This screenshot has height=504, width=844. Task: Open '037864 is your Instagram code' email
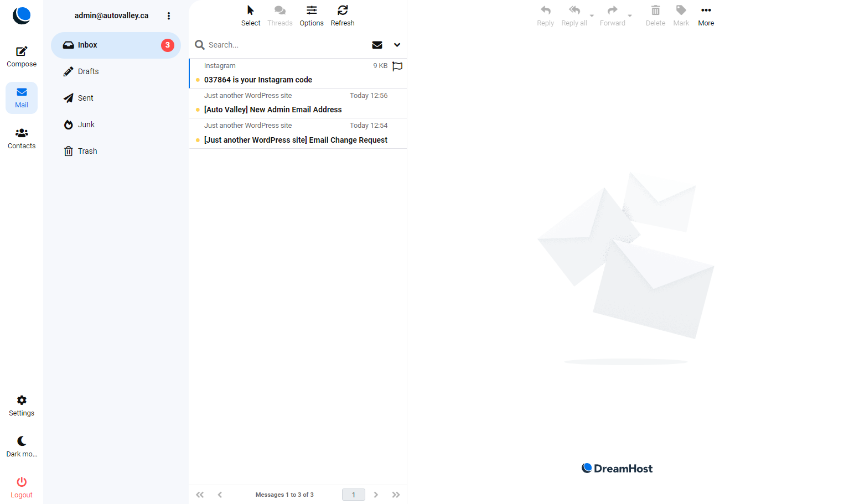click(298, 73)
